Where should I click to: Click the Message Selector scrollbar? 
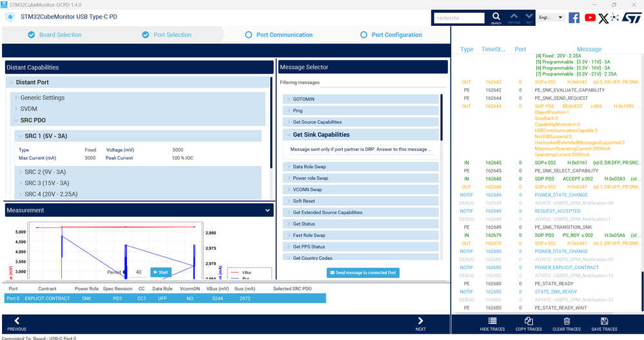(x=442, y=117)
